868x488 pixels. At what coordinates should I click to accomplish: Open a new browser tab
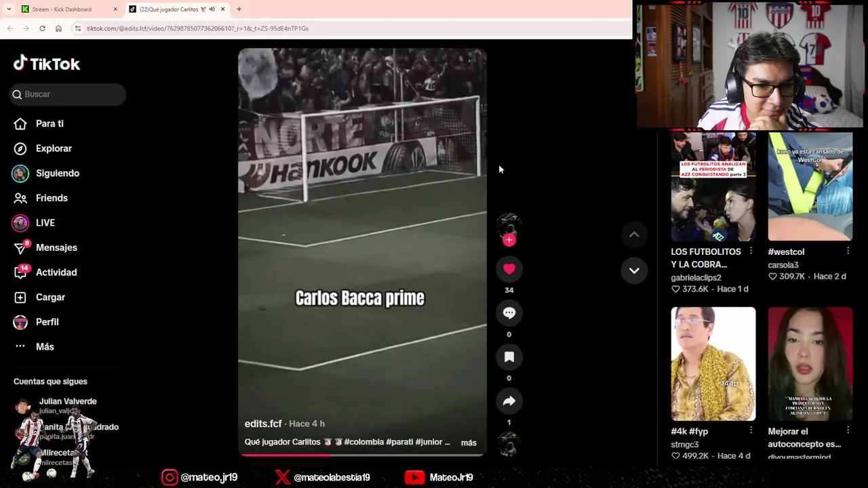239,9
